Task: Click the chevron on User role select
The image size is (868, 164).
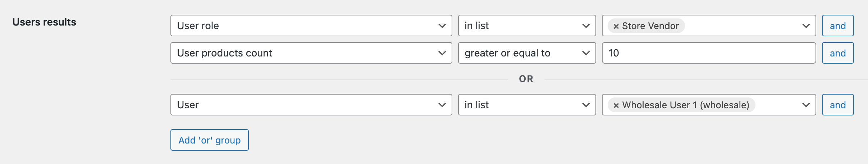Action: pos(442,26)
